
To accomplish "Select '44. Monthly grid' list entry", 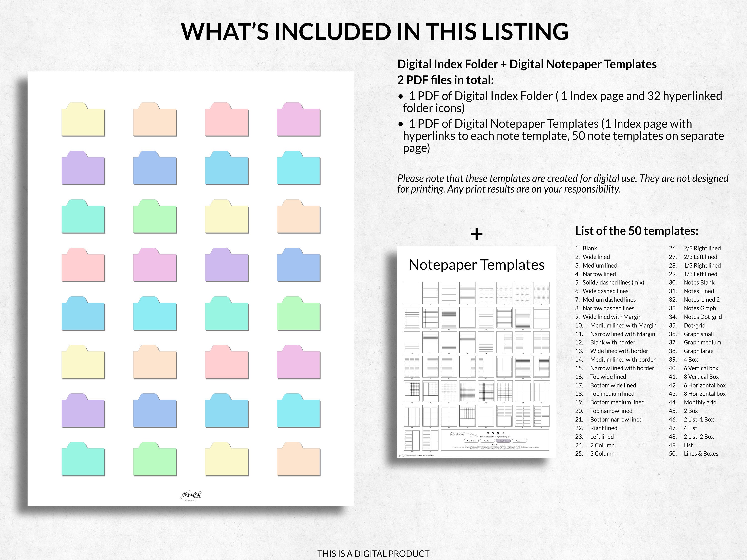I will (692, 402).
